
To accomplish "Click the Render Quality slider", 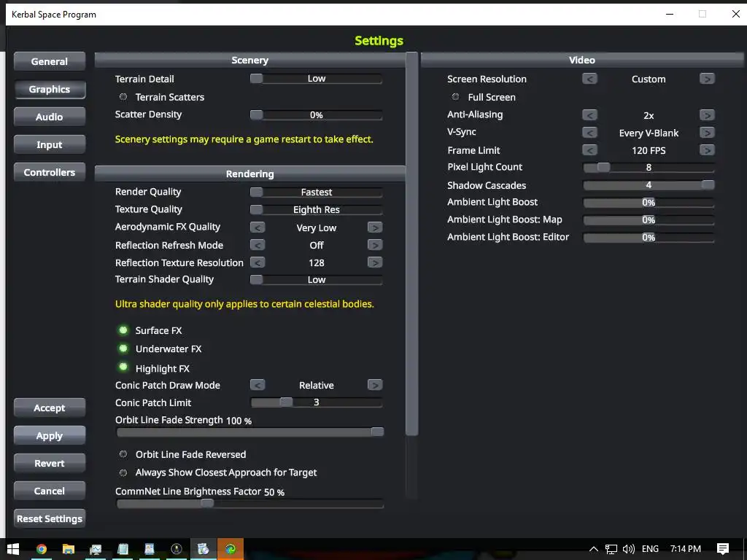I will pyautogui.click(x=317, y=192).
